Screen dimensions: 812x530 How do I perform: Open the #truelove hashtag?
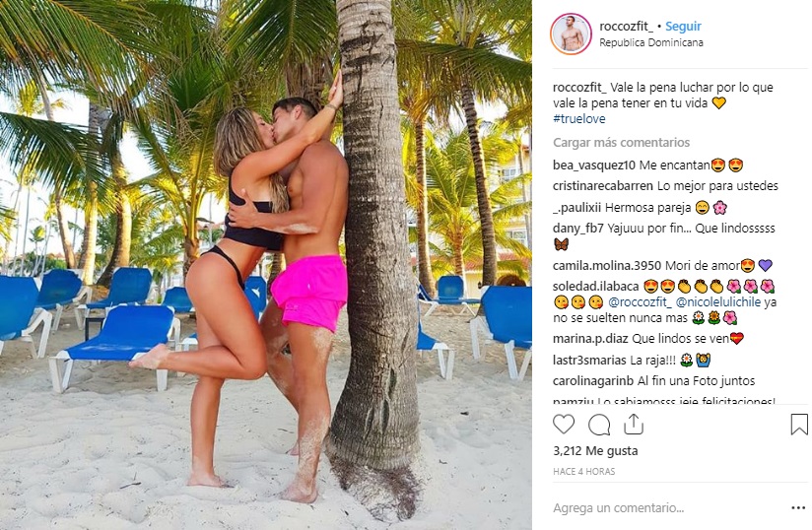click(579, 119)
